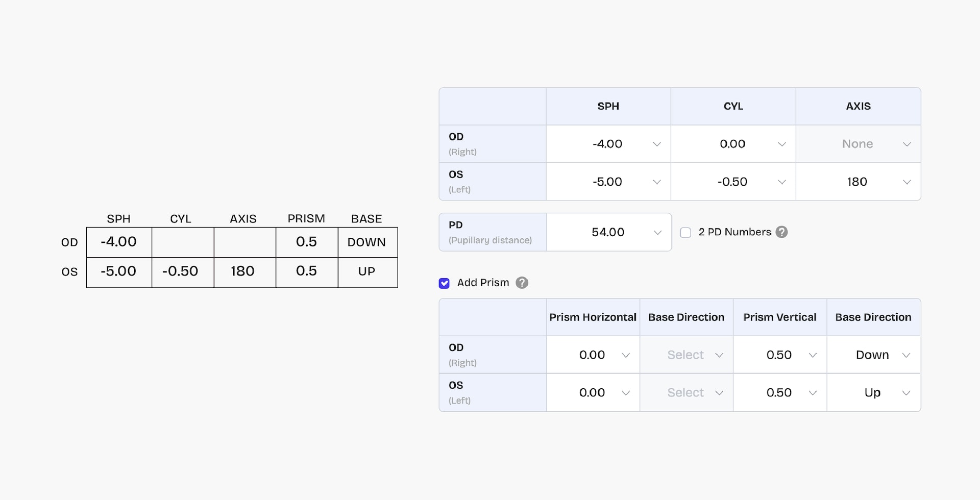The height and width of the screenshot is (500, 980).
Task: Open OD Prism Vertical dropdown showing 0.50
Action: pyautogui.click(x=780, y=355)
